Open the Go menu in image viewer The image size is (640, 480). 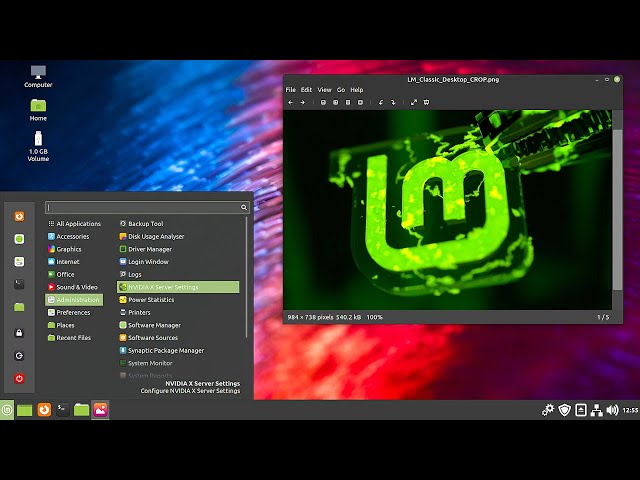(341, 90)
